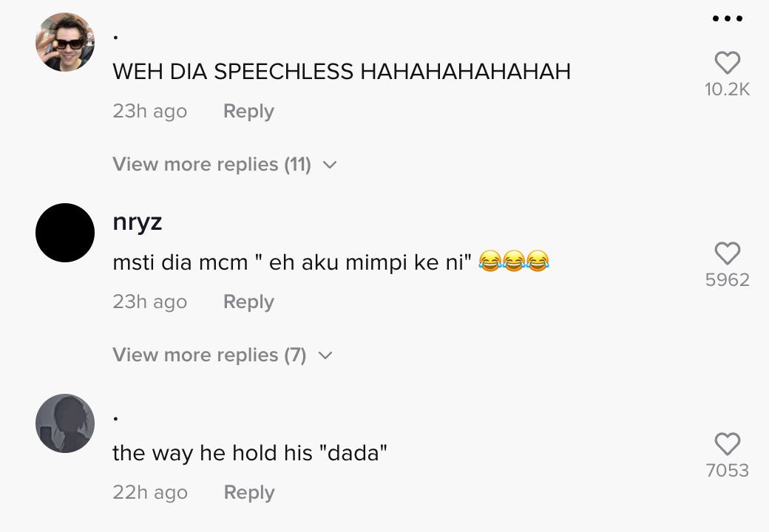View the gray silhouette avatar profile
The height and width of the screenshot is (532, 769).
coord(65,423)
